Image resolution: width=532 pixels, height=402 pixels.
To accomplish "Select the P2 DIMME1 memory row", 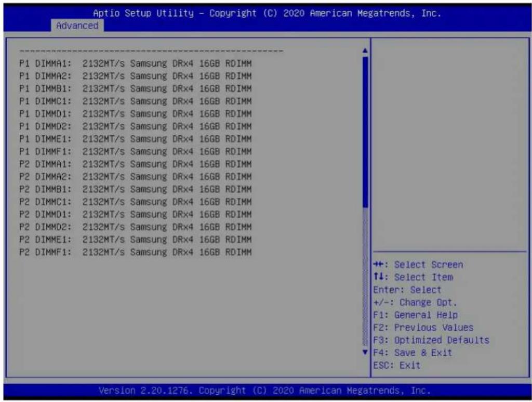I will (136, 239).
